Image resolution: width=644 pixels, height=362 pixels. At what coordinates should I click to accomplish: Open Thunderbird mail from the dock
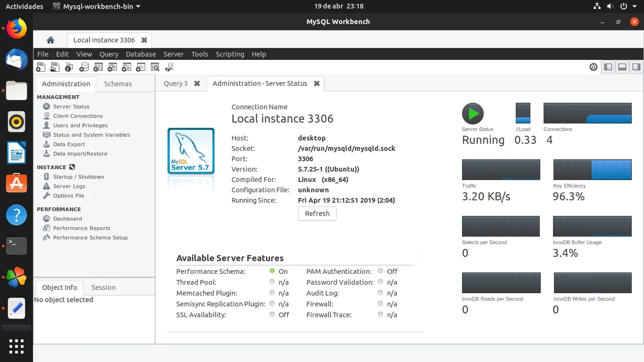click(17, 59)
